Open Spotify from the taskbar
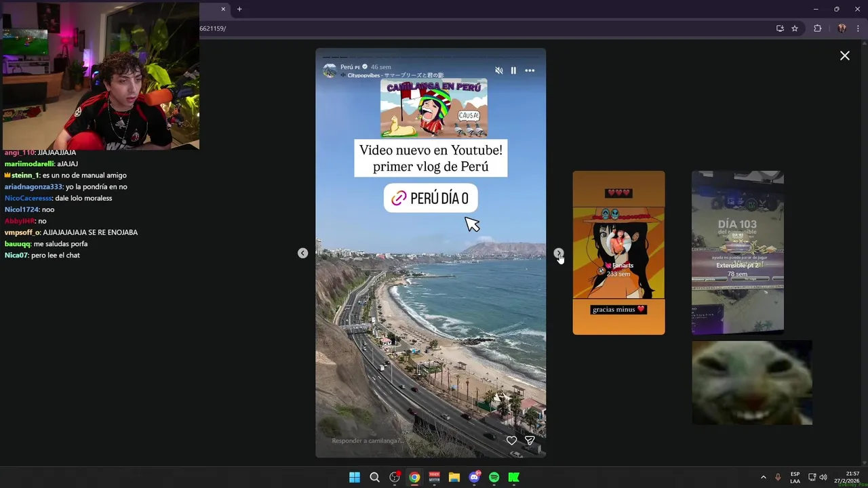 pos(494,477)
